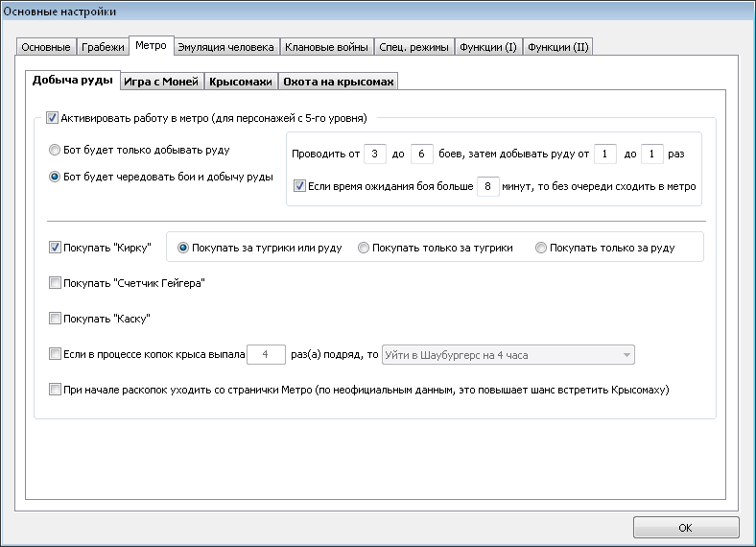Screen dimensions: 756x547
Task: Open the Охота на крысомах sub-tab
Action: (x=339, y=82)
